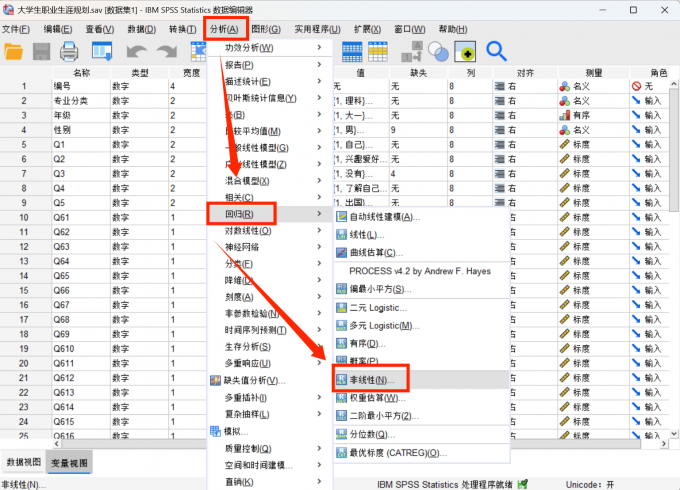Open the 实用程序(U) menu
680x490 pixels.
(x=317, y=29)
